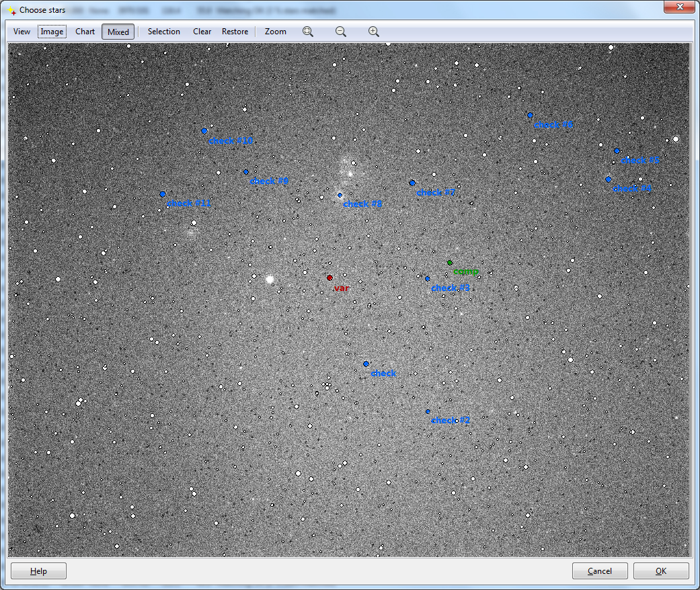Click the check #7 star marker
This screenshot has width=700, height=590.
tap(412, 183)
